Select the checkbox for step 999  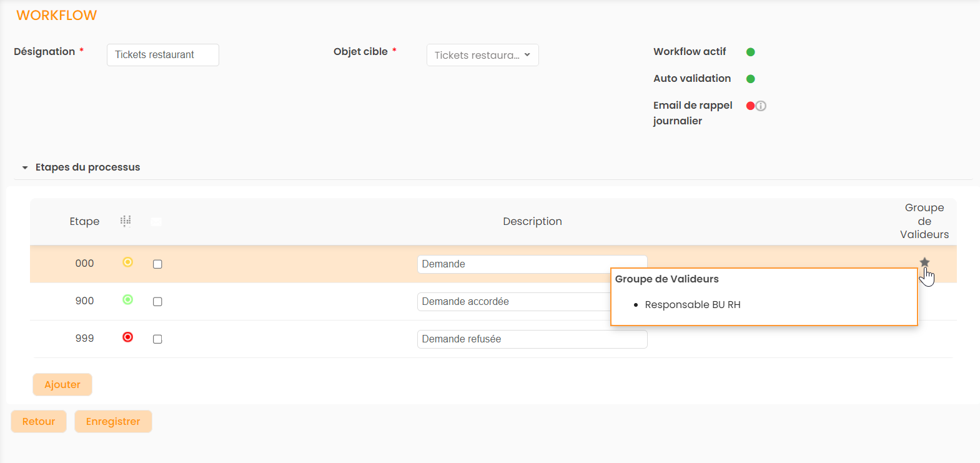click(x=157, y=339)
